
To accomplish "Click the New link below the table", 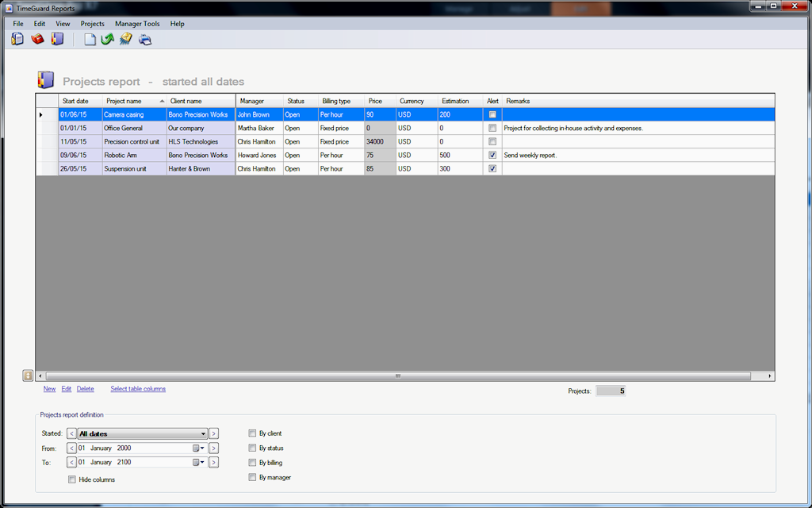I will point(49,389).
